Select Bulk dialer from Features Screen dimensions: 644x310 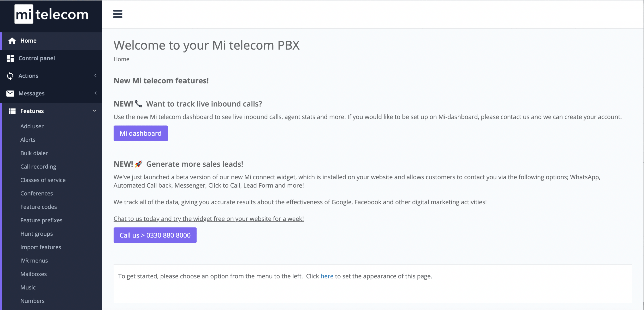[x=34, y=153]
